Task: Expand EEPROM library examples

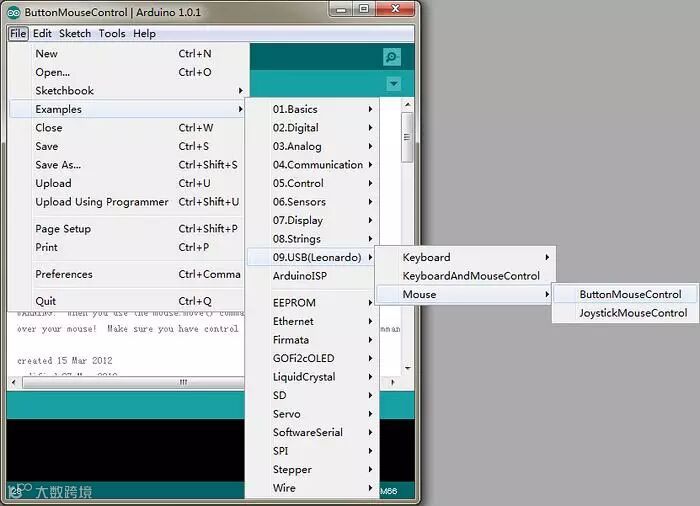Action: tap(312, 303)
